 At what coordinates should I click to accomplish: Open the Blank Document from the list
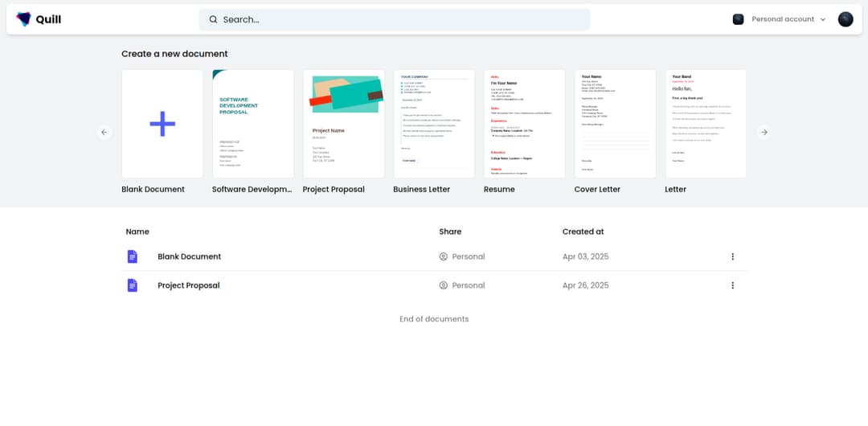pyautogui.click(x=189, y=256)
